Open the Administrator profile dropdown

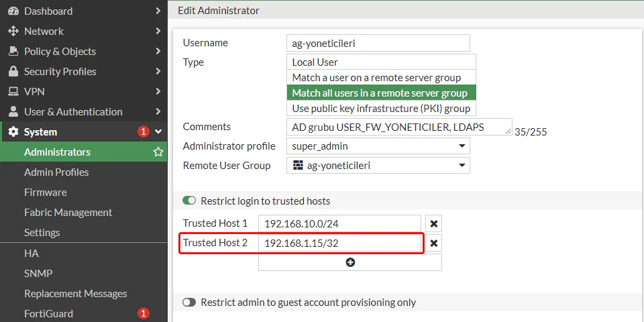[378, 146]
